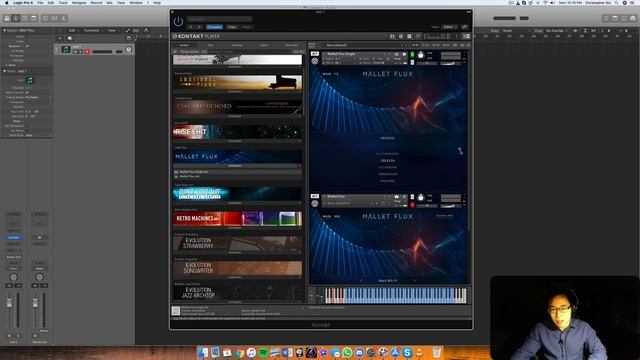Open Evolution Songwriter library banner
The width and height of the screenshot is (640, 360).
tap(238, 268)
